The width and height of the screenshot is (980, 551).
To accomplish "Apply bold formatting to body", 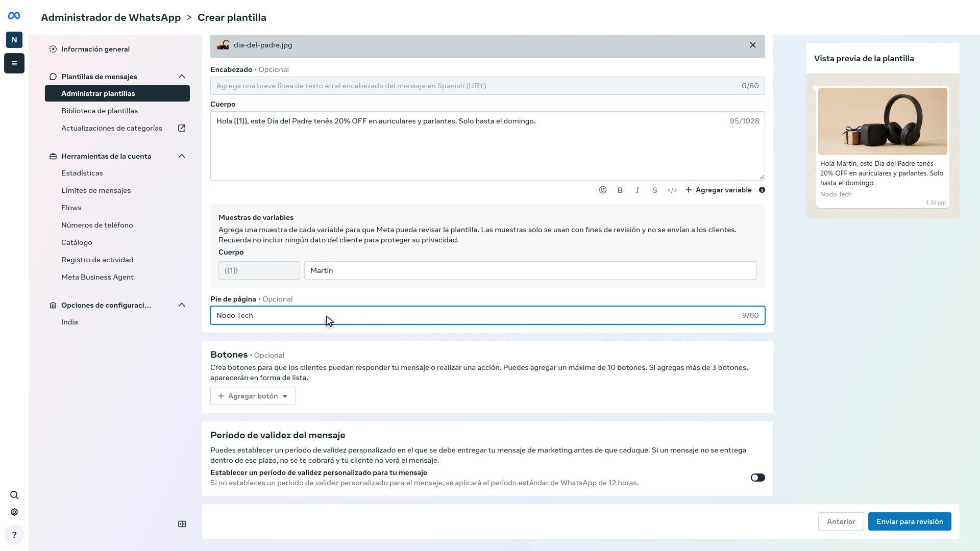I will tap(620, 190).
